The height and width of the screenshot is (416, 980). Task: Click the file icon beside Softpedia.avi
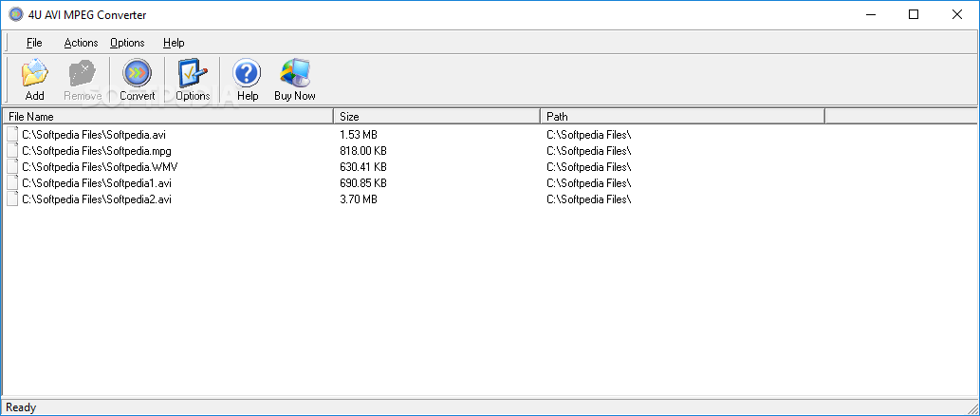[x=12, y=135]
